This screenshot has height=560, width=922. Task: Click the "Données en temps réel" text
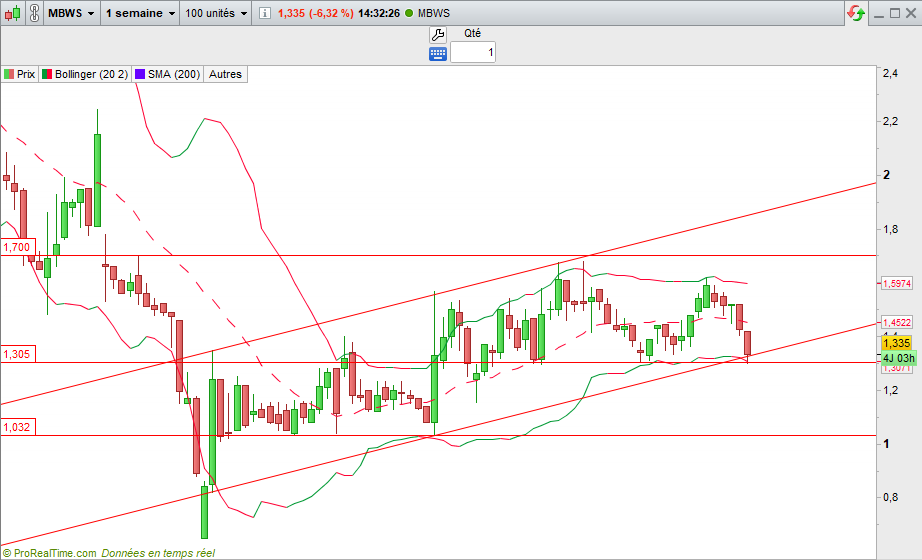pos(158,553)
